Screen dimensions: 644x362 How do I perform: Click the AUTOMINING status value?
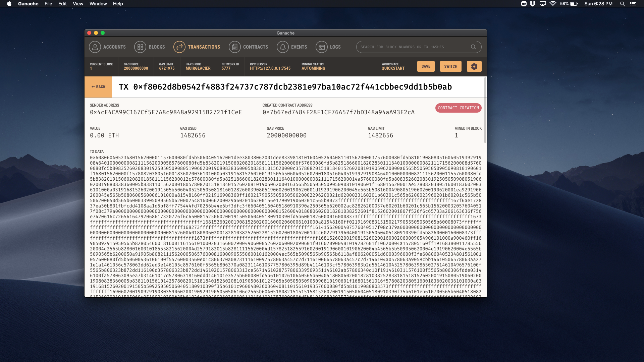click(313, 68)
